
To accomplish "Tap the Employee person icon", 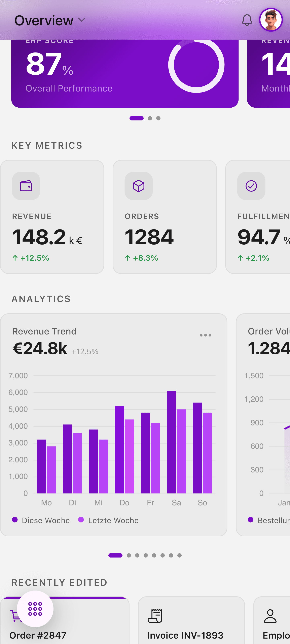I will [270, 616].
